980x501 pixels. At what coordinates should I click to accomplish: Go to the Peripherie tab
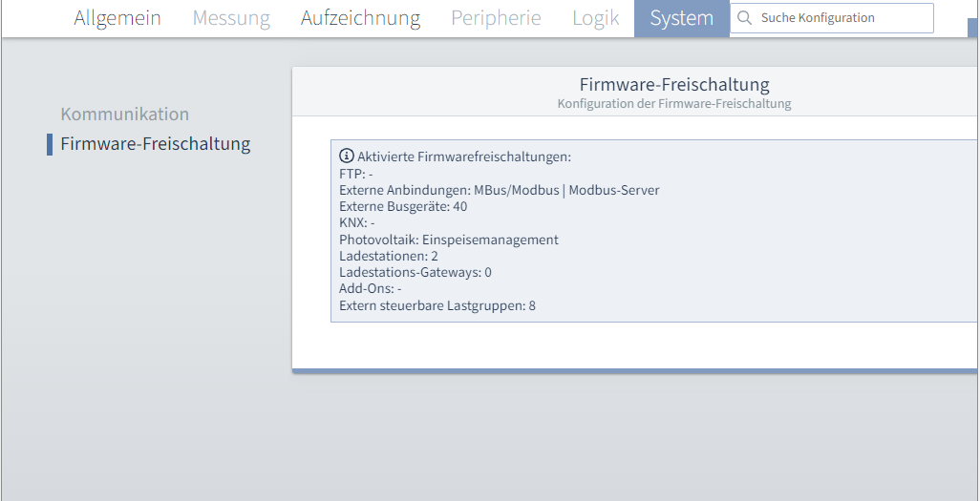497,18
